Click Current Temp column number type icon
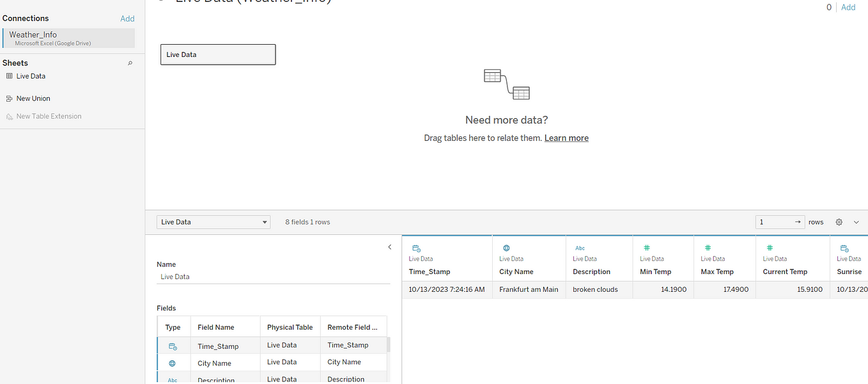Image resolution: width=868 pixels, height=384 pixels. point(770,248)
